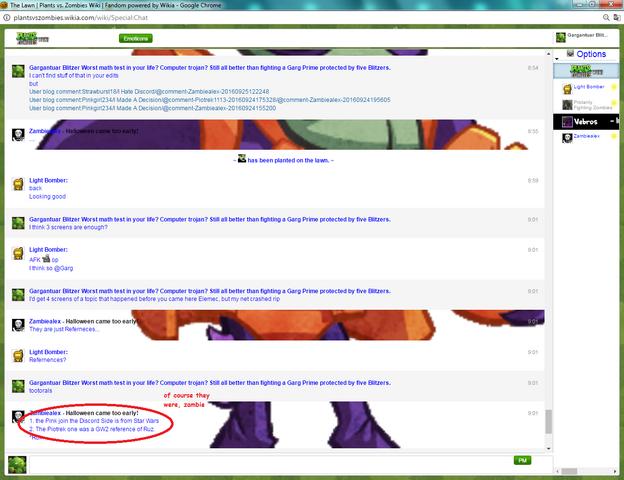The height and width of the screenshot is (480, 624).
Task: Click the Chrome page favicon in the title bar
Action: pos(4,5)
